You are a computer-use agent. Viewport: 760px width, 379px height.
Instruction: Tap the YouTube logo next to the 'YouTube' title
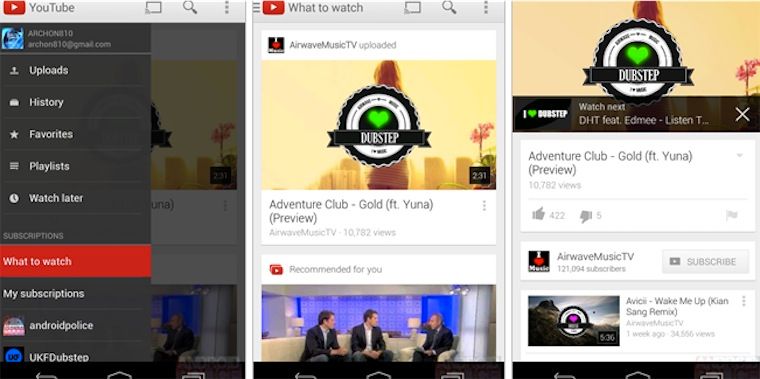point(14,7)
